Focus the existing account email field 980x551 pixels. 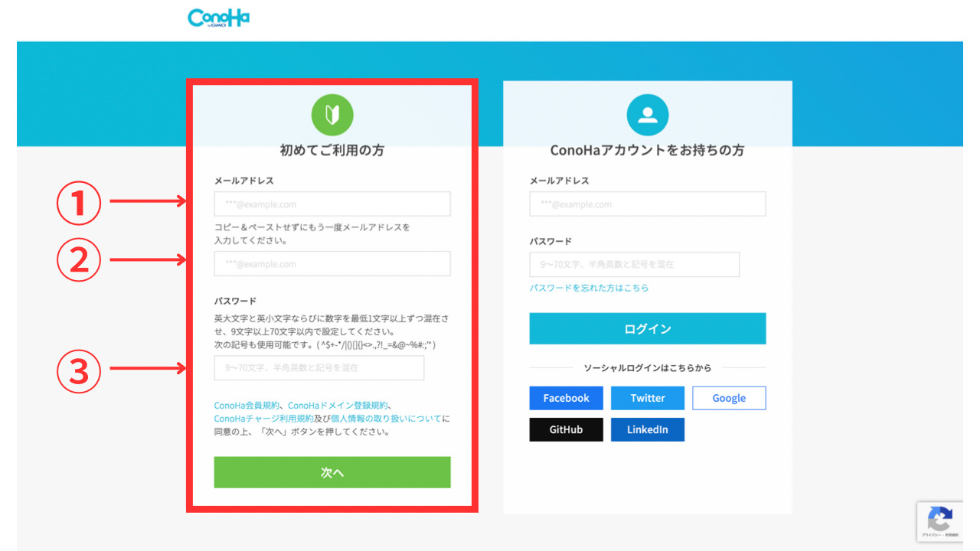[648, 204]
